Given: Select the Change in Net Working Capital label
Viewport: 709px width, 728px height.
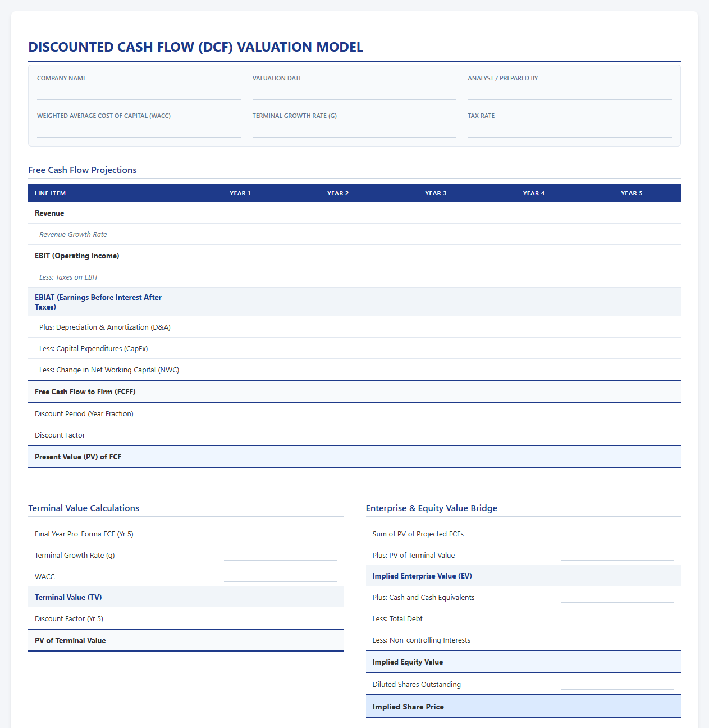Looking at the screenshot, I should click(109, 370).
